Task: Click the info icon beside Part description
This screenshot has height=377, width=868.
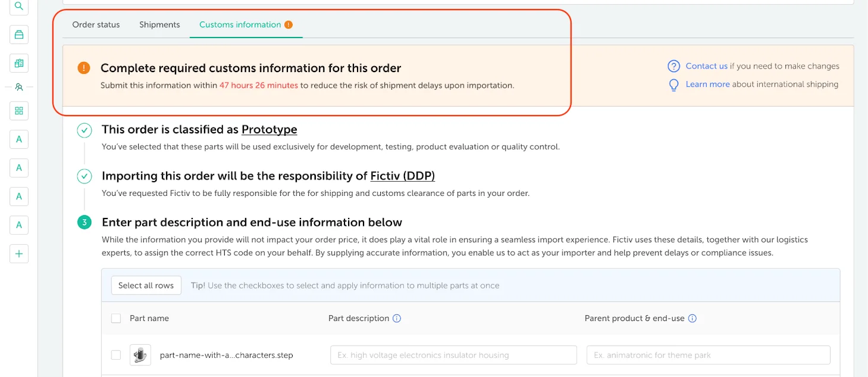Action: coord(397,319)
